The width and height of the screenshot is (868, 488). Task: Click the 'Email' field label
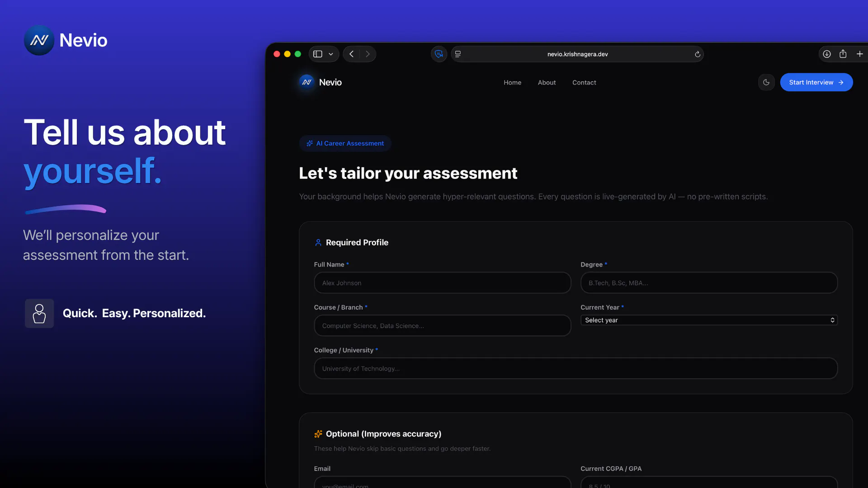(322, 469)
